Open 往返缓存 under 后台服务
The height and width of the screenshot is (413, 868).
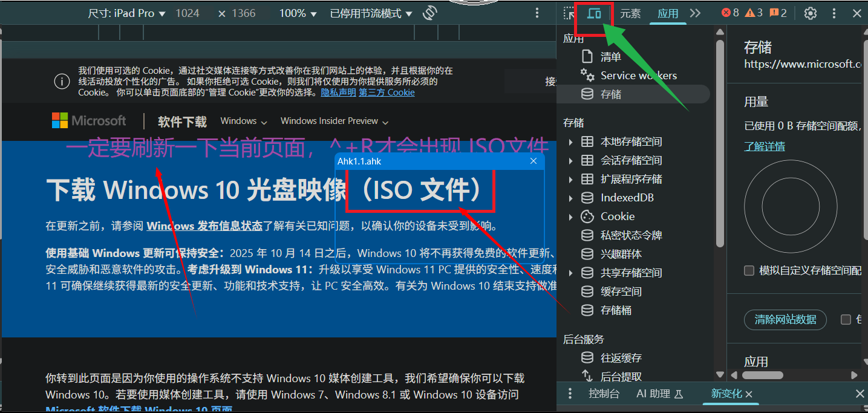click(x=621, y=358)
